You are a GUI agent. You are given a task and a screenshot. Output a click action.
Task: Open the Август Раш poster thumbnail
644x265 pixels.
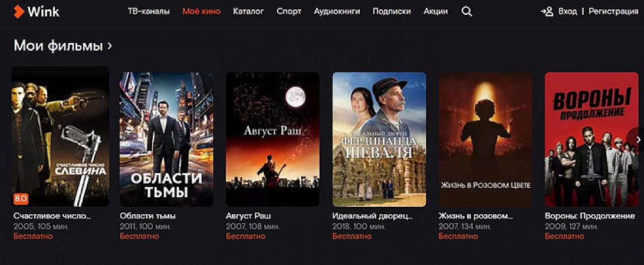click(x=272, y=139)
